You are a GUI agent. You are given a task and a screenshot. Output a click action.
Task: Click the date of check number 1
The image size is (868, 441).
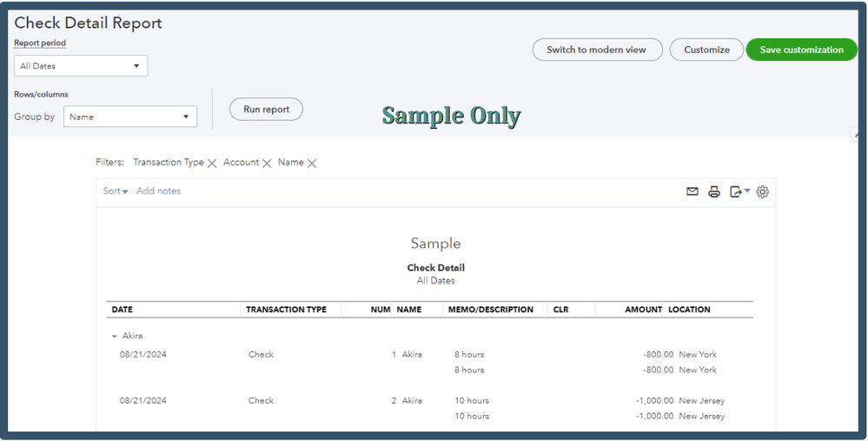(x=142, y=355)
